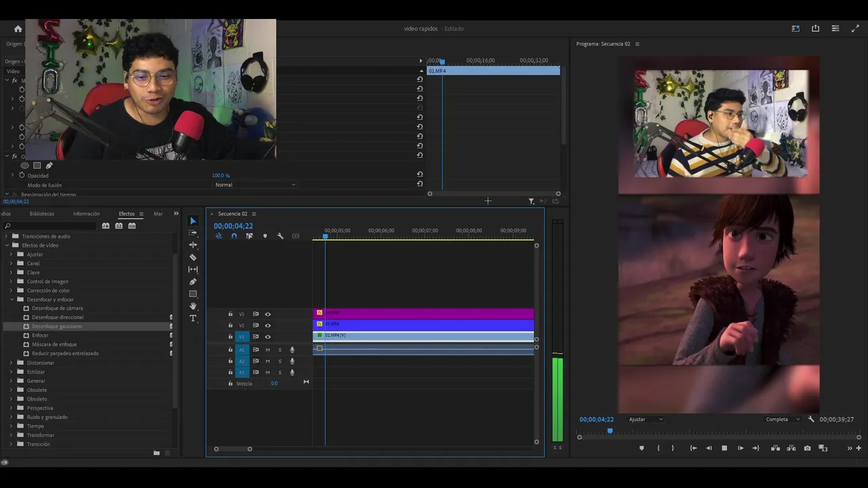868x488 pixels.
Task: Select the Ripple Edit tool
Action: [193, 245]
